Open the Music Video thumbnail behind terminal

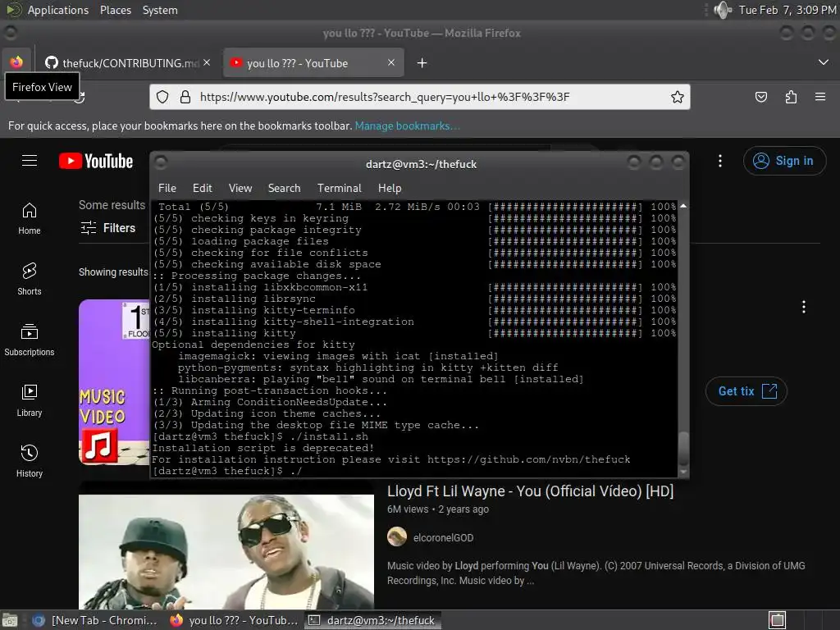114,382
